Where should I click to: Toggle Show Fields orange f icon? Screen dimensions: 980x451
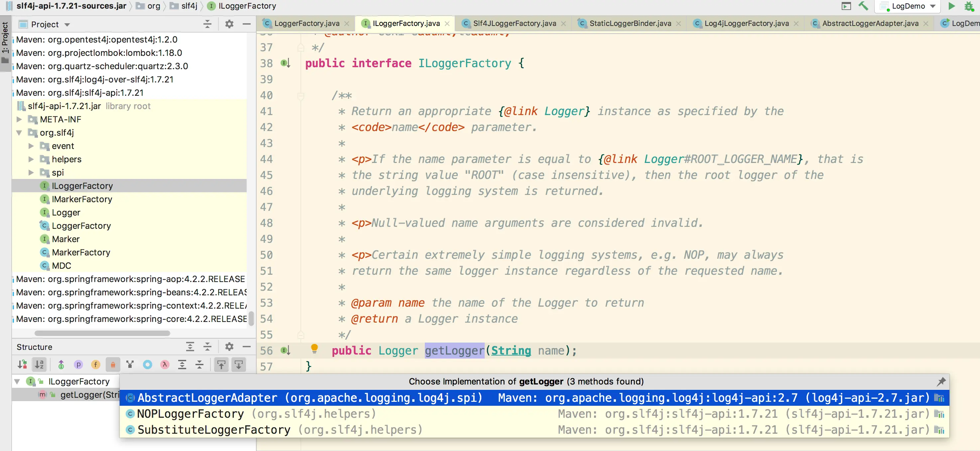pyautogui.click(x=95, y=365)
